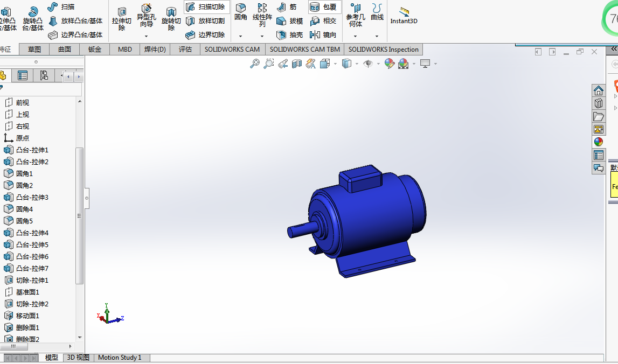Select 移动面1 feature
This screenshot has height=364, width=618.
click(22, 316)
